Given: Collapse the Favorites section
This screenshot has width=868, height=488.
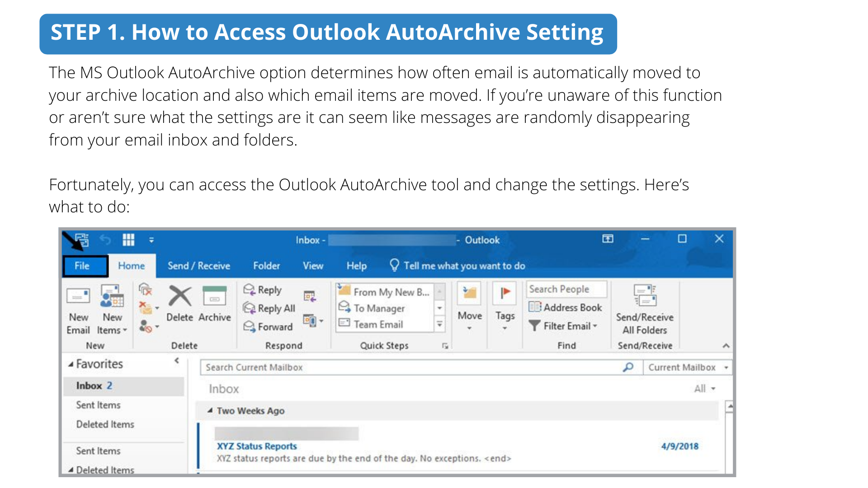Looking at the screenshot, I should click(71, 364).
